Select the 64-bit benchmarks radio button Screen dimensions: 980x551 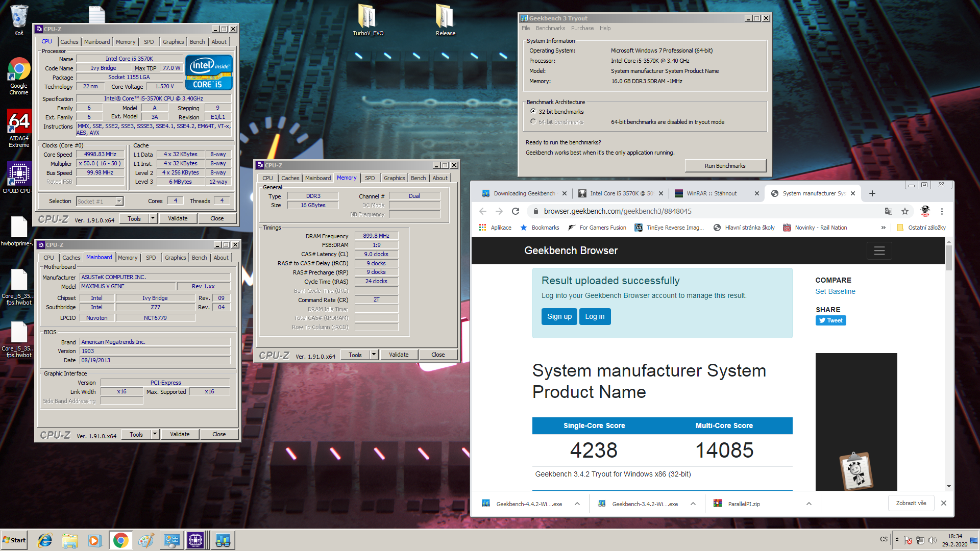click(x=533, y=121)
